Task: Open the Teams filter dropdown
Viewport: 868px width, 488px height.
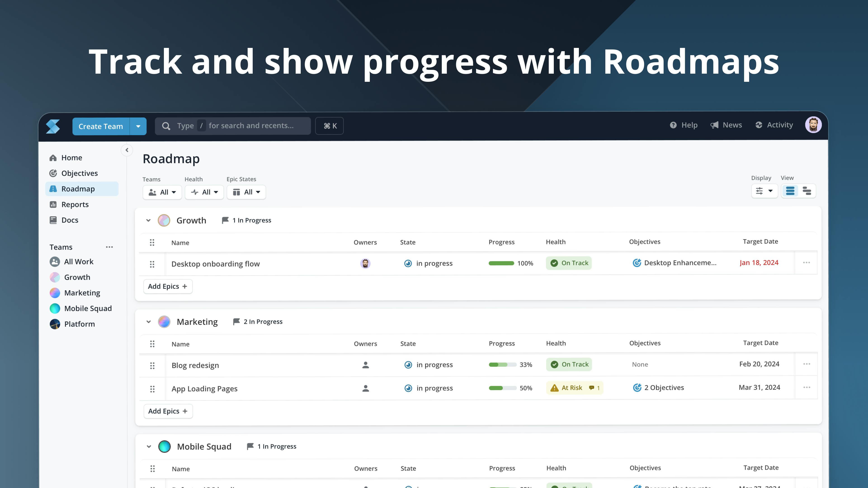Action: click(162, 192)
